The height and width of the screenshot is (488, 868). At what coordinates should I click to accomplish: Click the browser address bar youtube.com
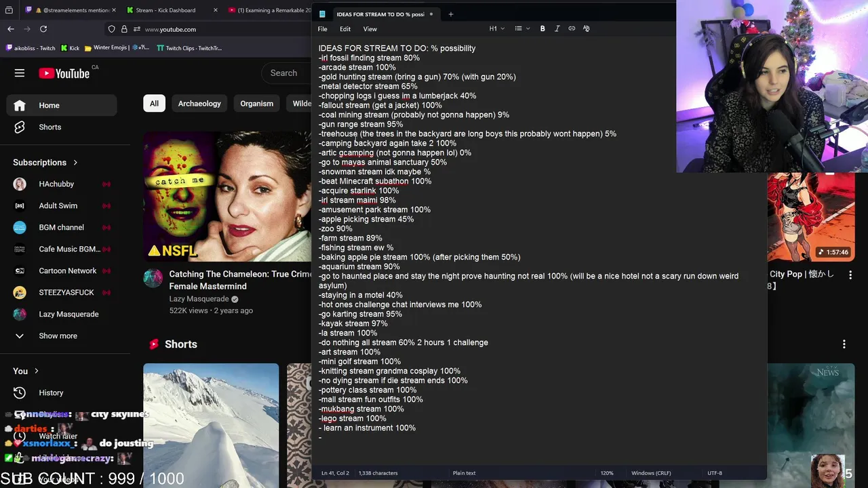pos(170,29)
